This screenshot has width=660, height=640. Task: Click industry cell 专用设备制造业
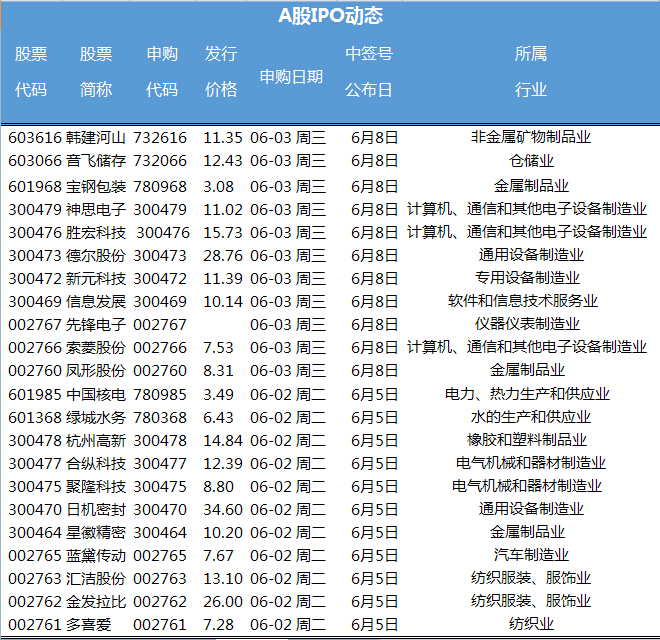pyautogui.click(x=527, y=278)
